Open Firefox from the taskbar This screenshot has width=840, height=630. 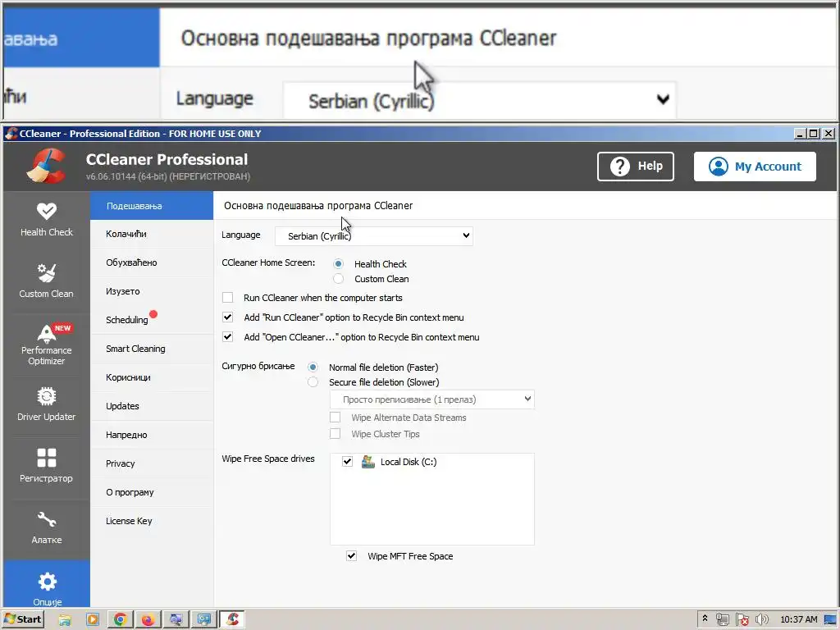coord(148,620)
